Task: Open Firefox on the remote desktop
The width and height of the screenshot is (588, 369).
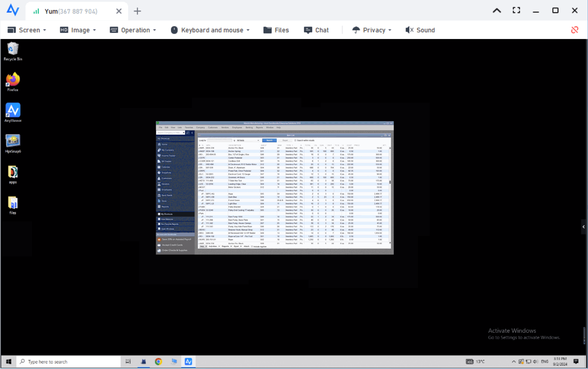Action: 13,80
